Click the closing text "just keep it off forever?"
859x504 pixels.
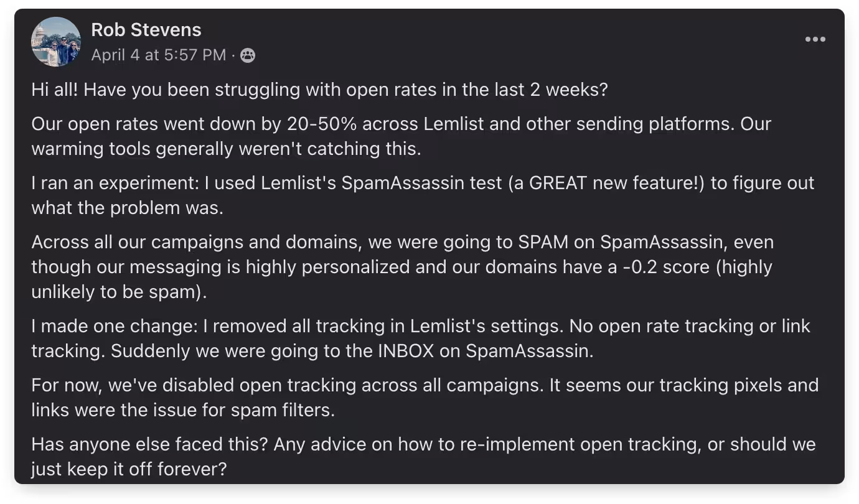pos(128,469)
